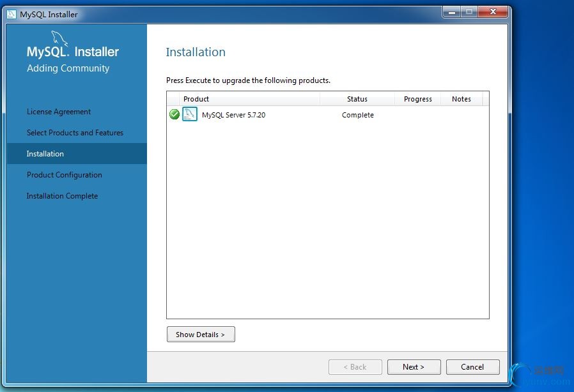The image size is (574, 392).
Task: Sort by the Status column header
Action: point(357,99)
